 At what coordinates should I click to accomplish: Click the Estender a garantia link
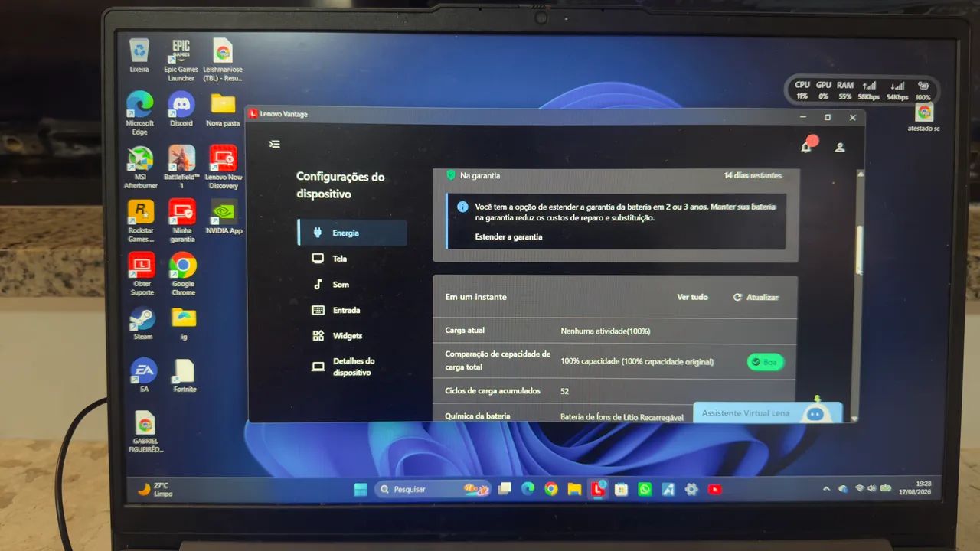point(508,237)
